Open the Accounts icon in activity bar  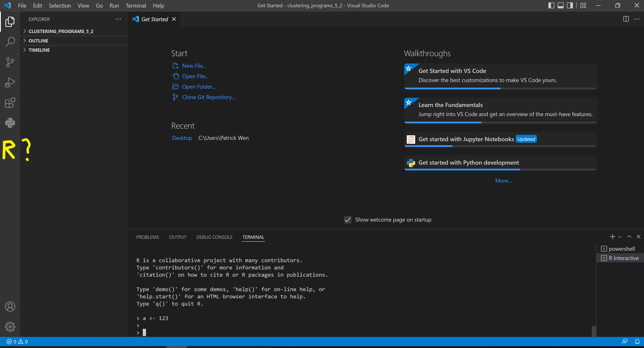(10, 307)
